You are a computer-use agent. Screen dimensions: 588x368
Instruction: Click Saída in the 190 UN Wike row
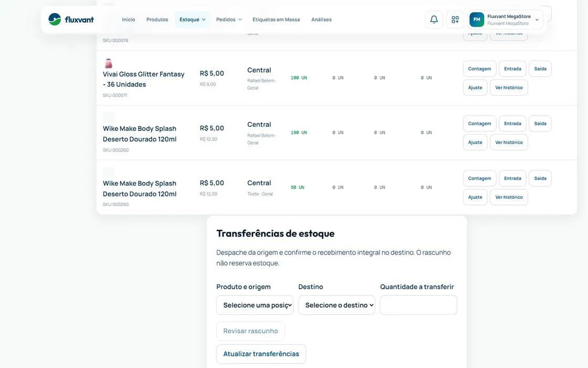(x=540, y=124)
